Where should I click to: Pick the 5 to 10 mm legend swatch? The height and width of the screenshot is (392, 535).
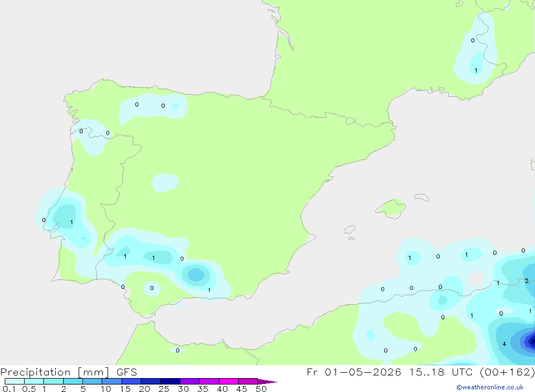(92, 381)
